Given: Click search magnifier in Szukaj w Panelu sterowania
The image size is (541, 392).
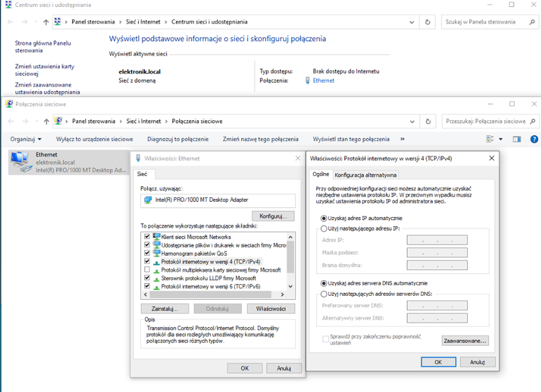Looking at the screenshot, I should (531, 22).
